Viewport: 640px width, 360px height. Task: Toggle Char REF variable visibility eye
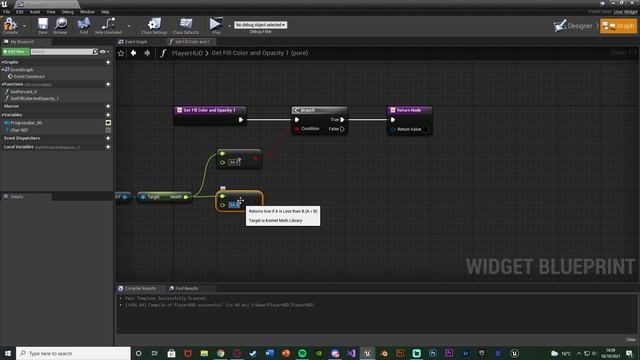pyautogui.click(x=108, y=130)
